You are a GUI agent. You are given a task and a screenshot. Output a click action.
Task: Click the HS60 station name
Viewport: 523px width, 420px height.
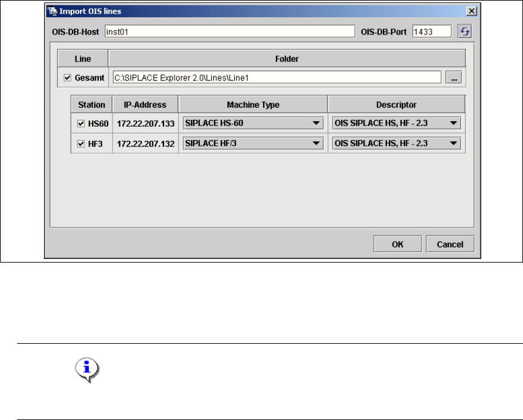[98, 124]
